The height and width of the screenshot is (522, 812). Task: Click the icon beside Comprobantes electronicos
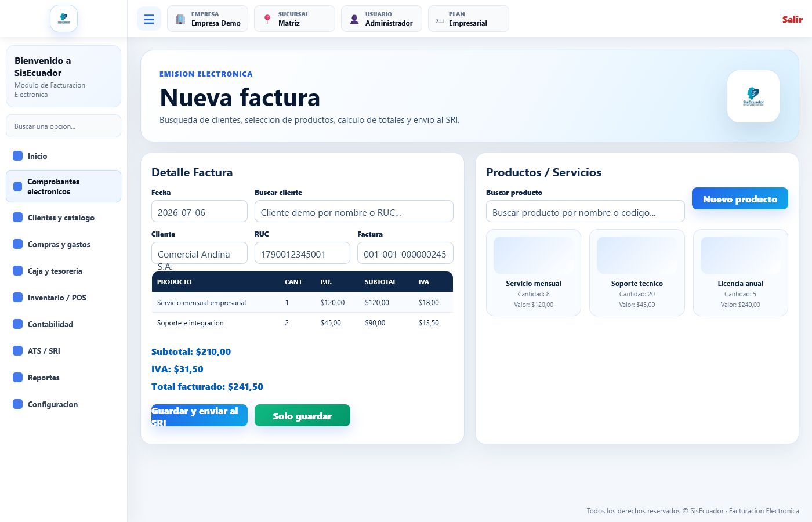click(x=18, y=186)
